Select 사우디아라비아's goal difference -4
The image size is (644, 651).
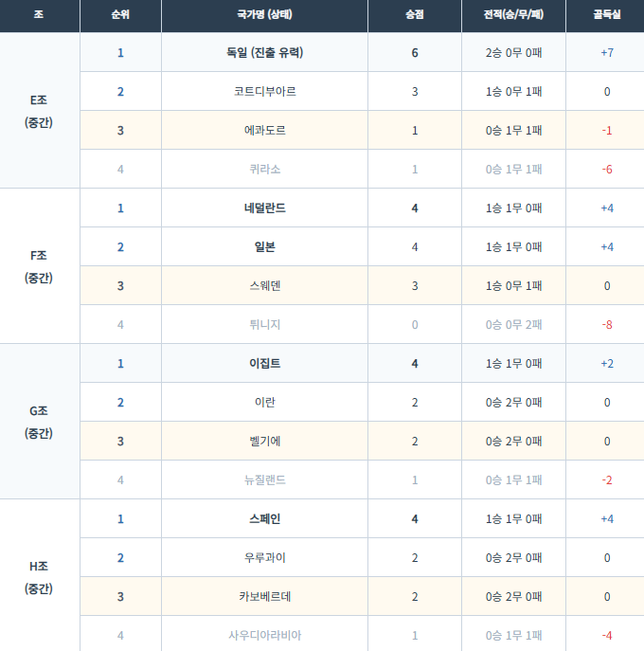point(607,635)
